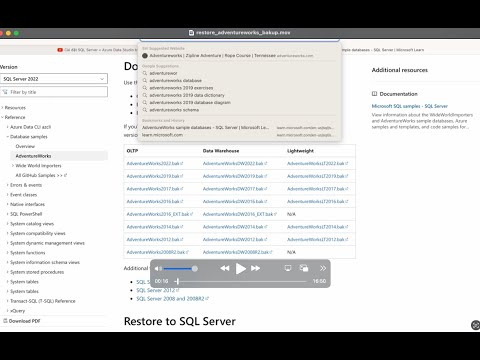The height and width of the screenshot is (360, 480).
Task: Download AdventureWorksDW2017.bak file
Action: pyautogui.click(x=235, y=189)
